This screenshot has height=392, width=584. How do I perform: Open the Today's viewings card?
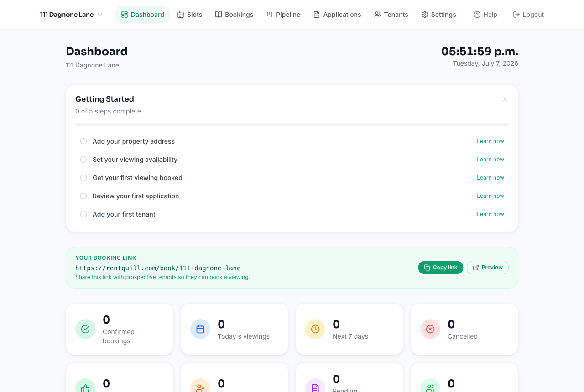click(x=235, y=329)
